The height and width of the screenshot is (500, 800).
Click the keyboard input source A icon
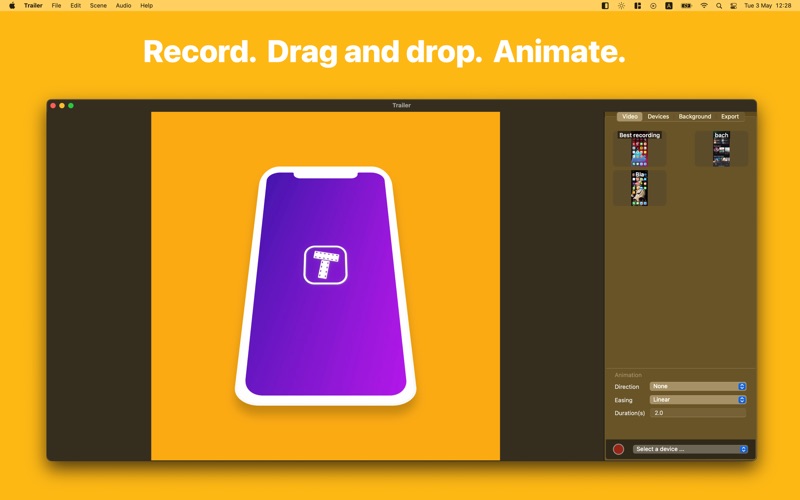pos(668,6)
